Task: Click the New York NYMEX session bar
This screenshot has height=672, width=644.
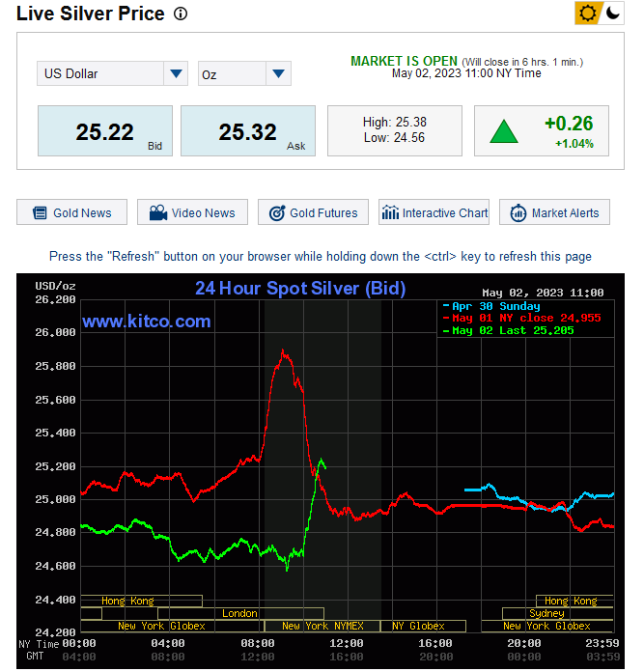Action: (322, 626)
